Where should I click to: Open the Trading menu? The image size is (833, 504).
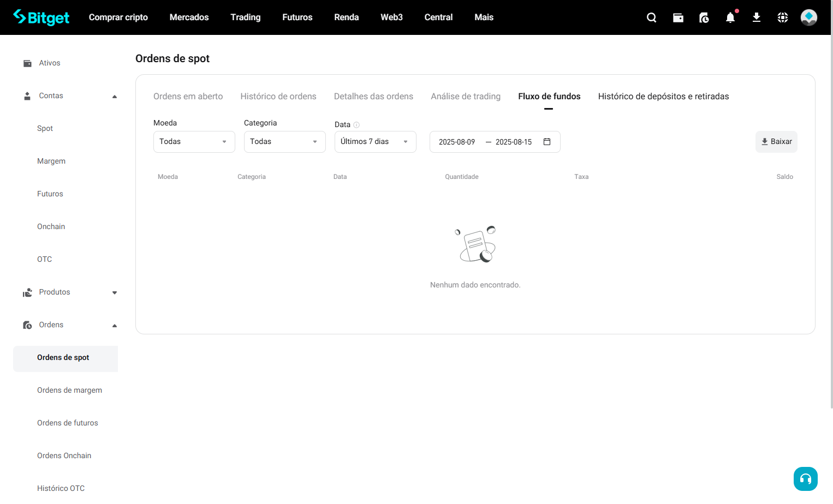click(246, 17)
